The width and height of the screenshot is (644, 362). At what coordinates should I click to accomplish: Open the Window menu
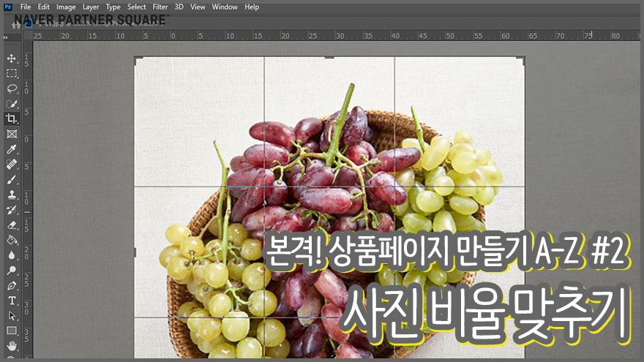pyautogui.click(x=225, y=7)
